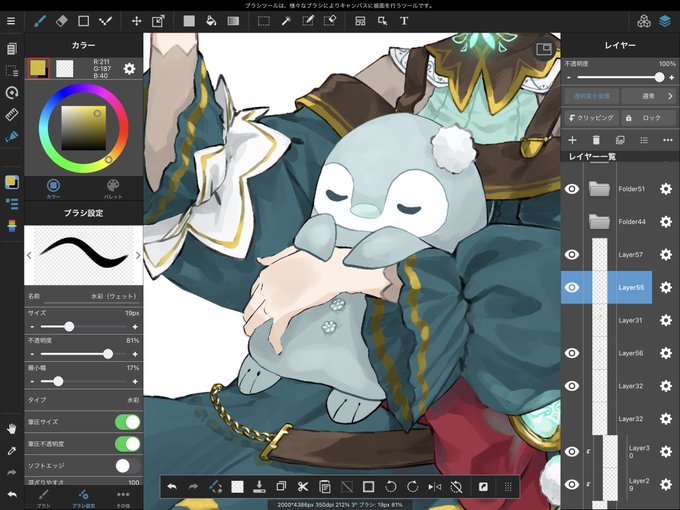Toggle the layers panel icon
This screenshot has height=510, width=680.
pyautogui.click(x=665, y=21)
